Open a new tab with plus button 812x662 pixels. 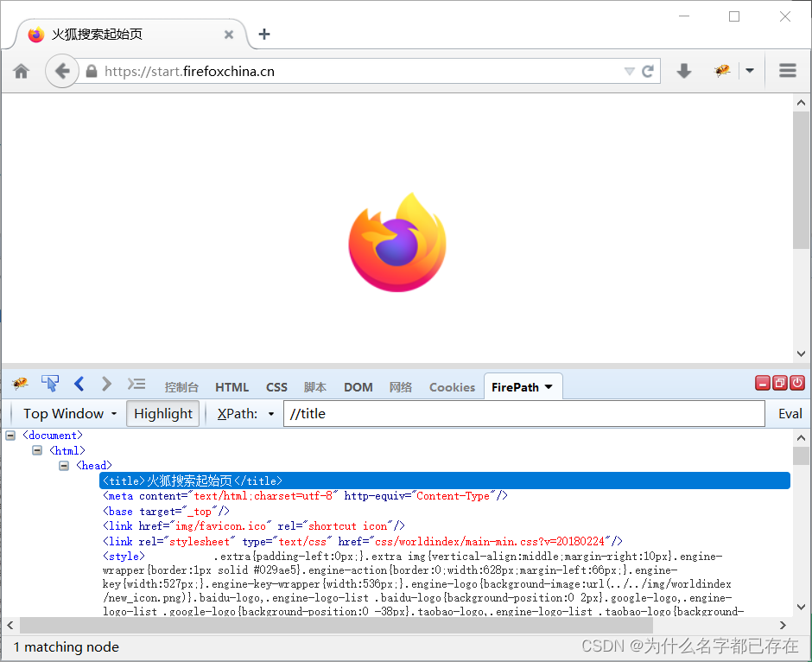264,35
